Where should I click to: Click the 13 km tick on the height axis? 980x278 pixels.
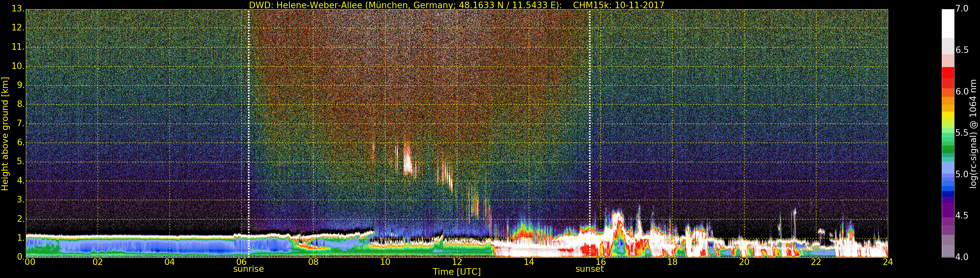pos(18,9)
